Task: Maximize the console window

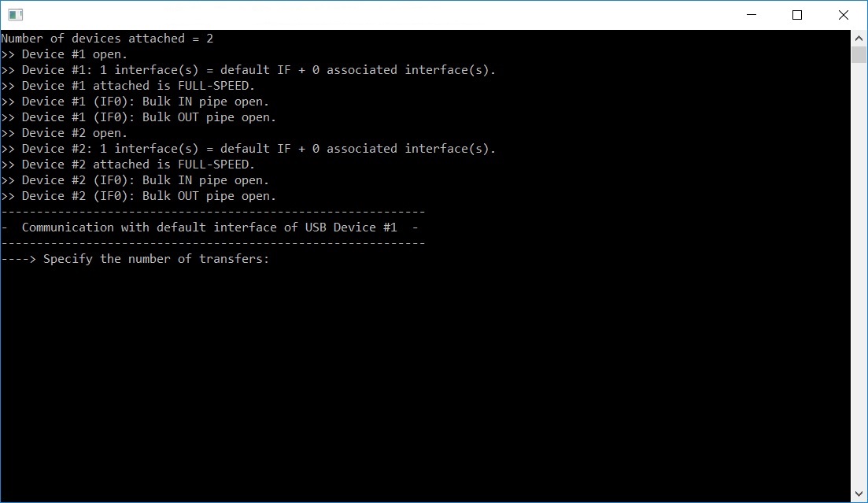Action: pos(797,15)
